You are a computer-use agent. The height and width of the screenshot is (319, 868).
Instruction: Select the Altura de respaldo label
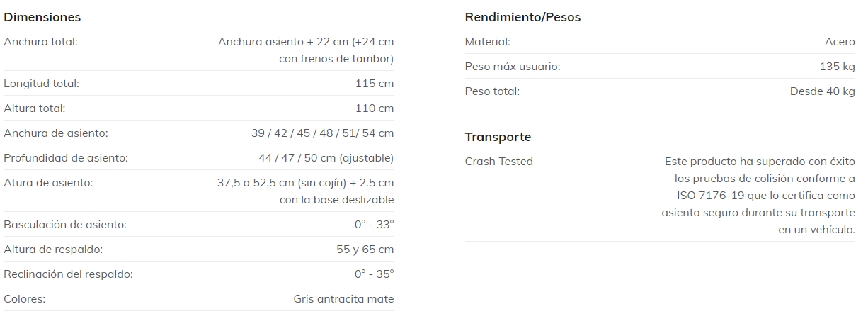point(53,250)
